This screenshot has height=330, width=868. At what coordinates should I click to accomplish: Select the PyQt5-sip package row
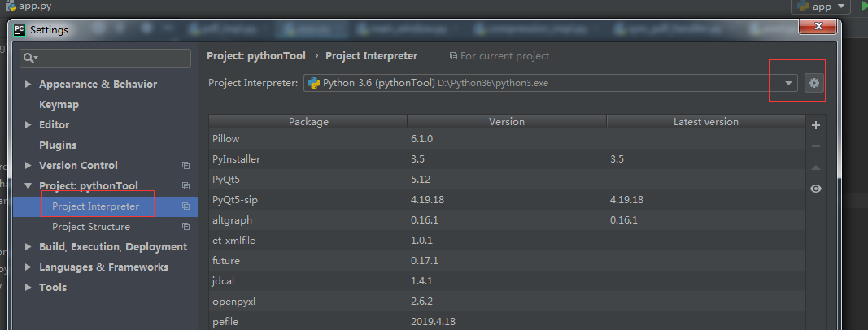(507, 200)
